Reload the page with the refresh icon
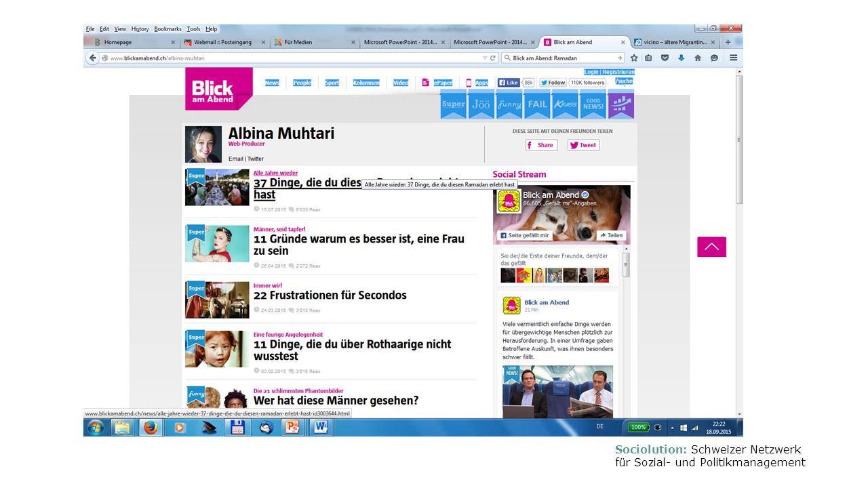868x488 pixels. pyautogui.click(x=493, y=58)
